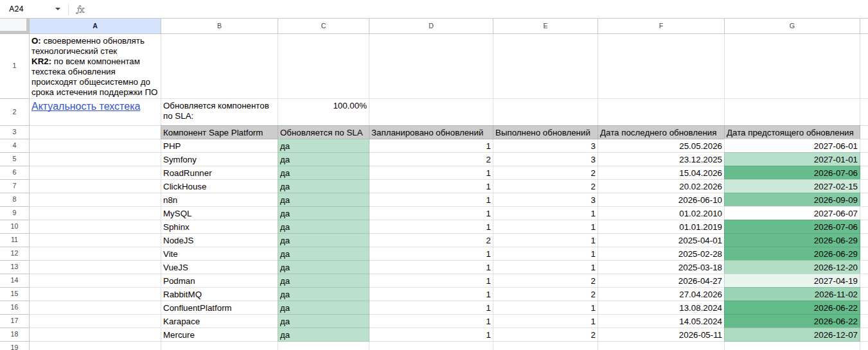868x350 pixels.
Task: Select column A header
Action: [x=95, y=26]
